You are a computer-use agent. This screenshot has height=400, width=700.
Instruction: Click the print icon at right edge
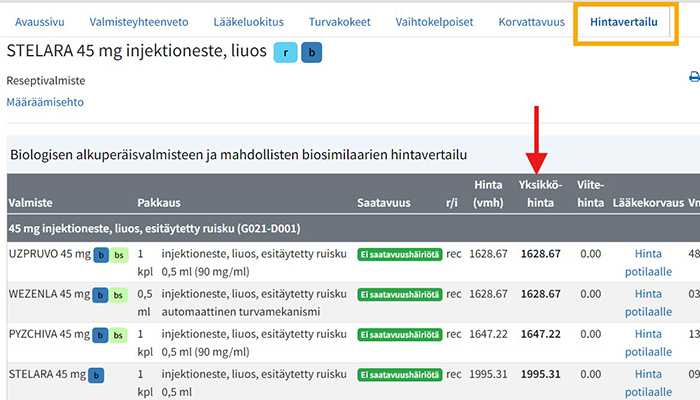click(x=695, y=77)
